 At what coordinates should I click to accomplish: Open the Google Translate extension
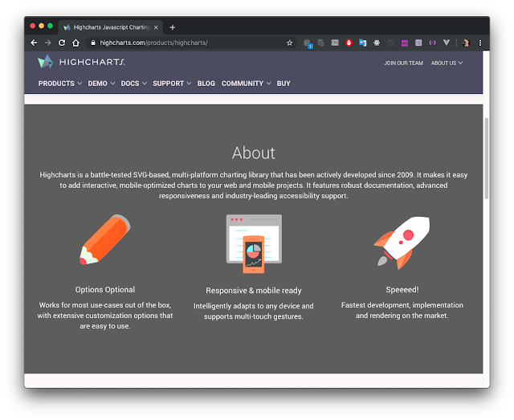point(362,43)
